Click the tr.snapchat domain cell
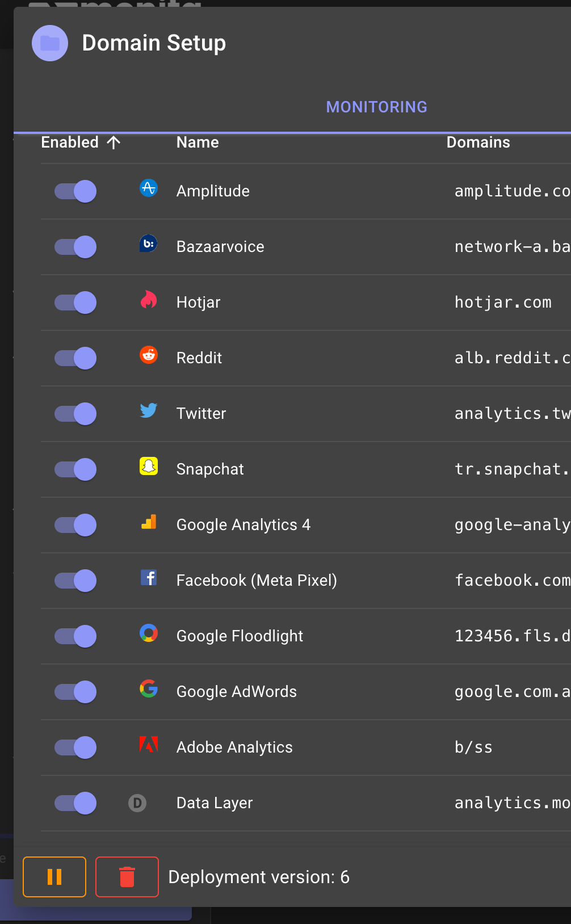The width and height of the screenshot is (571, 924). pyautogui.click(x=513, y=469)
